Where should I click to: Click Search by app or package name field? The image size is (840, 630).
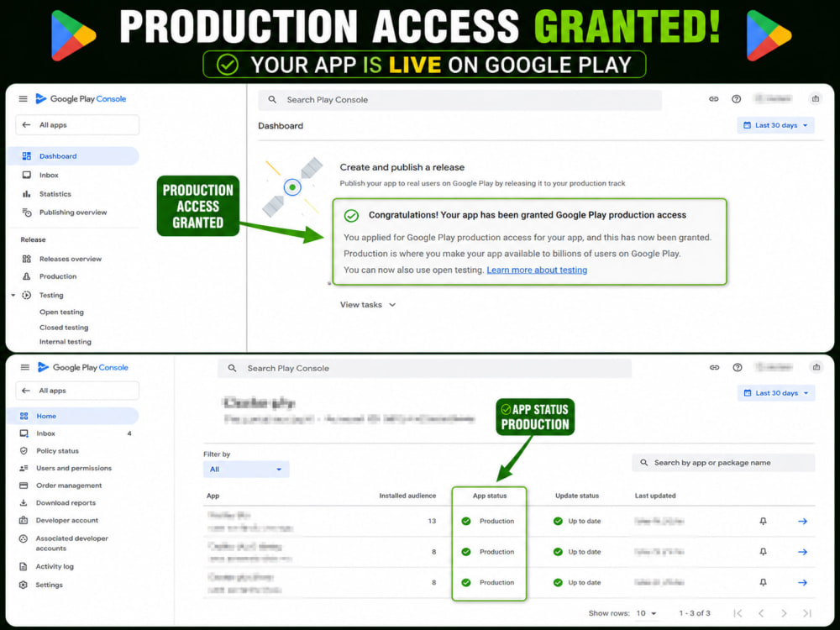(723, 462)
